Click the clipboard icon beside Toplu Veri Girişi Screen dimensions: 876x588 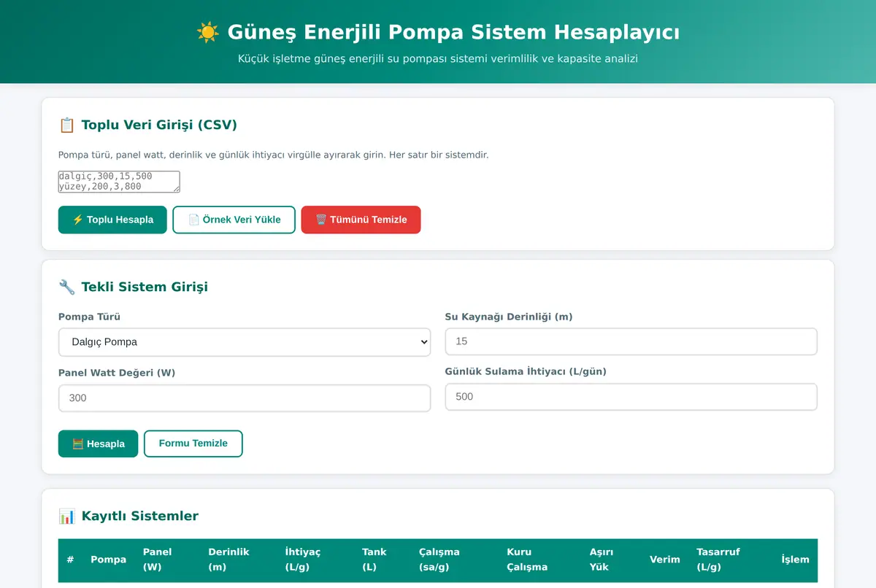[x=66, y=125]
